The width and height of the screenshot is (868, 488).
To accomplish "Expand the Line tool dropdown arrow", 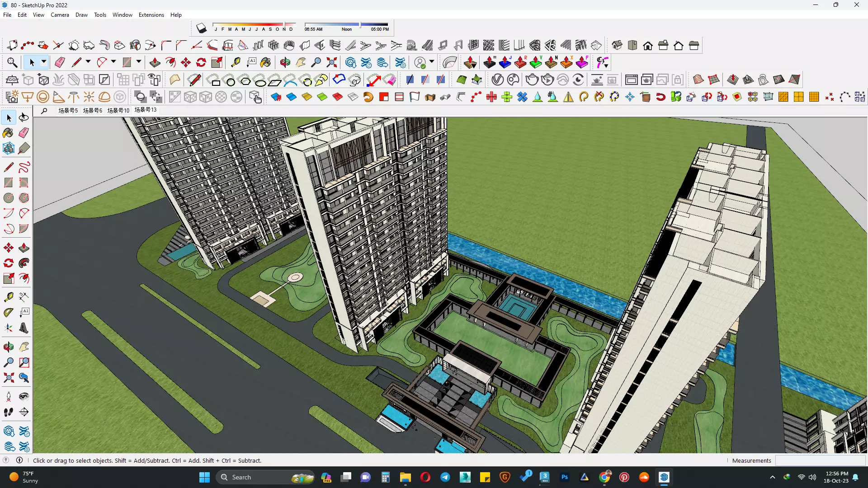I will tap(88, 62).
